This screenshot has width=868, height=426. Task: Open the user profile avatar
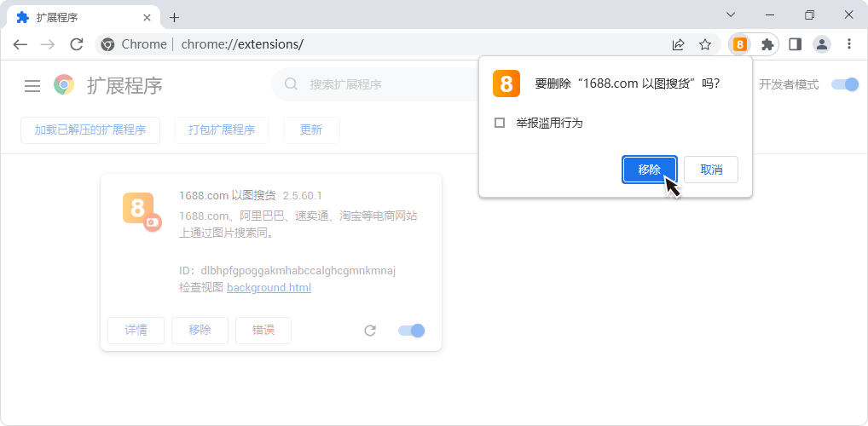[x=822, y=45]
